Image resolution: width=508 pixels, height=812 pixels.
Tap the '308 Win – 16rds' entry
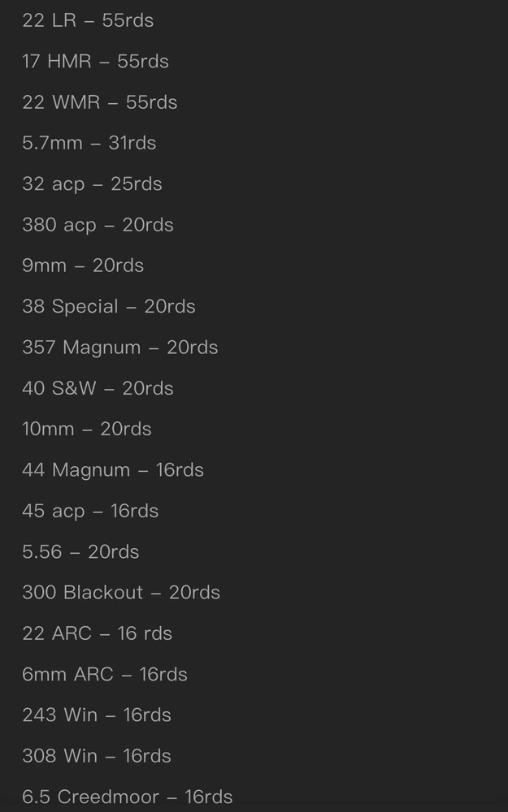(x=97, y=756)
